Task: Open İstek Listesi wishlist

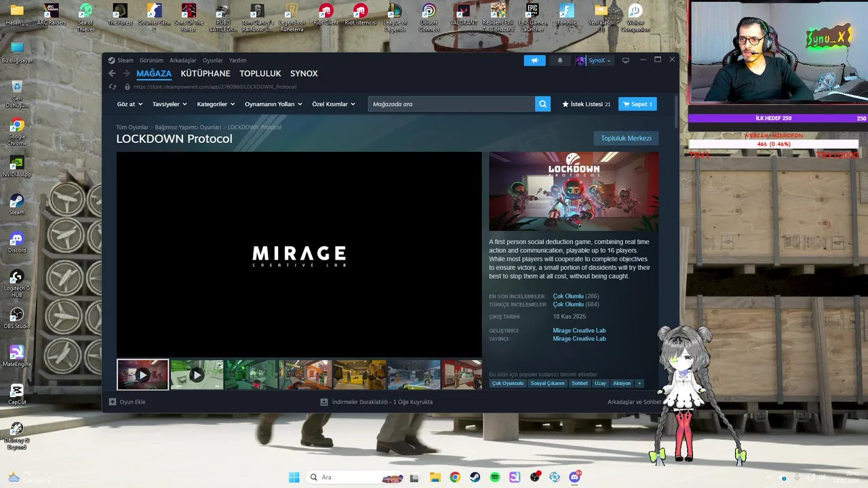Action: [x=586, y=104]
